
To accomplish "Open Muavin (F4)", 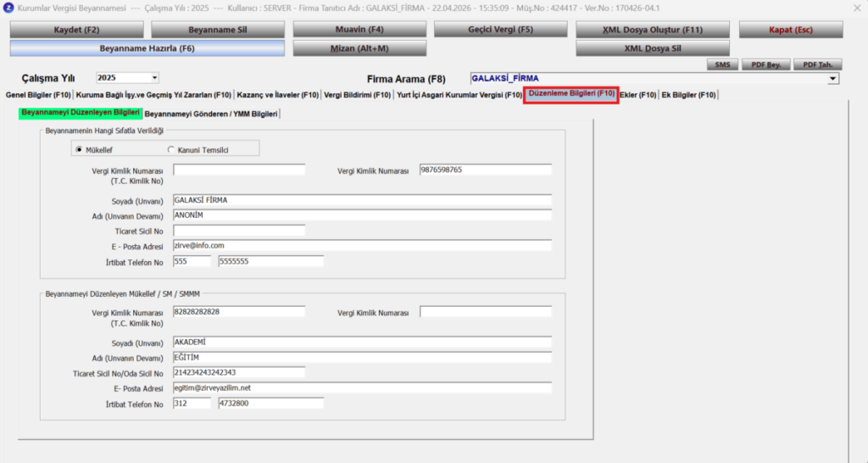I will pyautogui.click(x=359, y=30).
